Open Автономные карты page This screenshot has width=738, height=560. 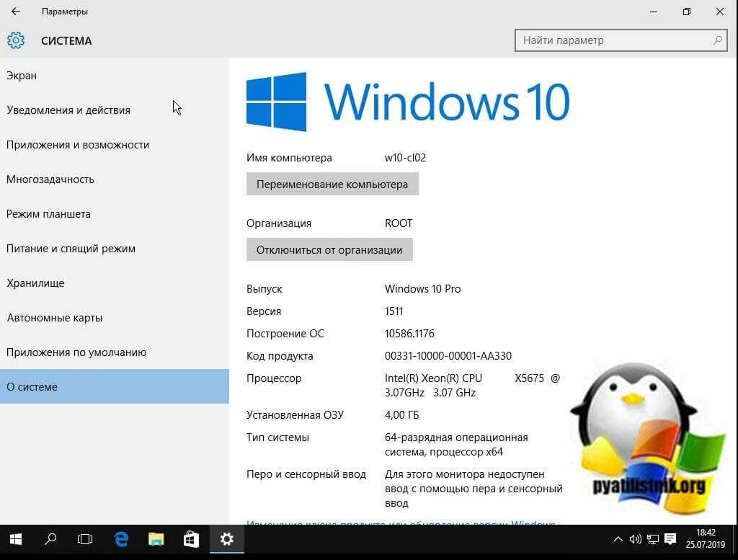click(x=115, y=318)
